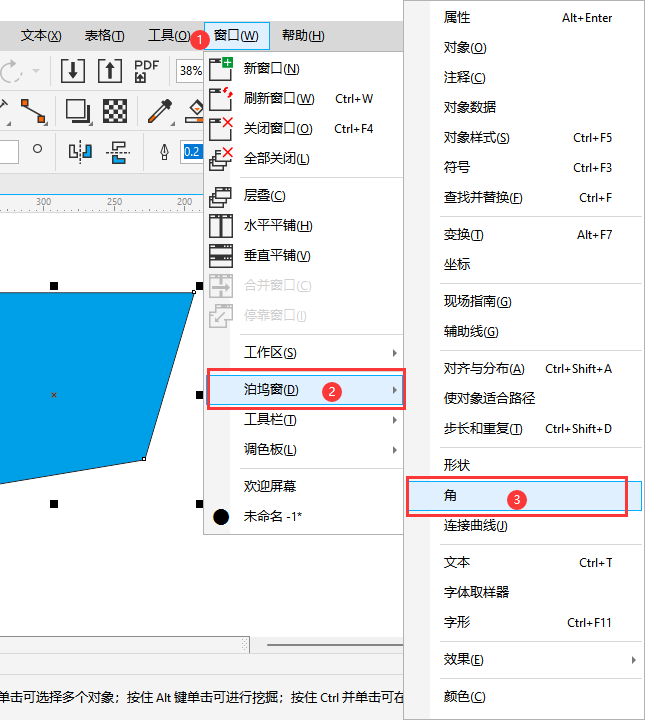Open the 工具(O) menu

pos(168,36)
